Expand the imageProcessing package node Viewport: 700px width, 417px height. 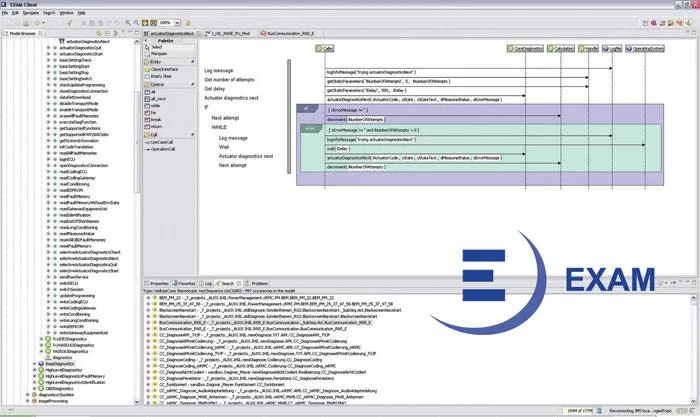[28, 401]
